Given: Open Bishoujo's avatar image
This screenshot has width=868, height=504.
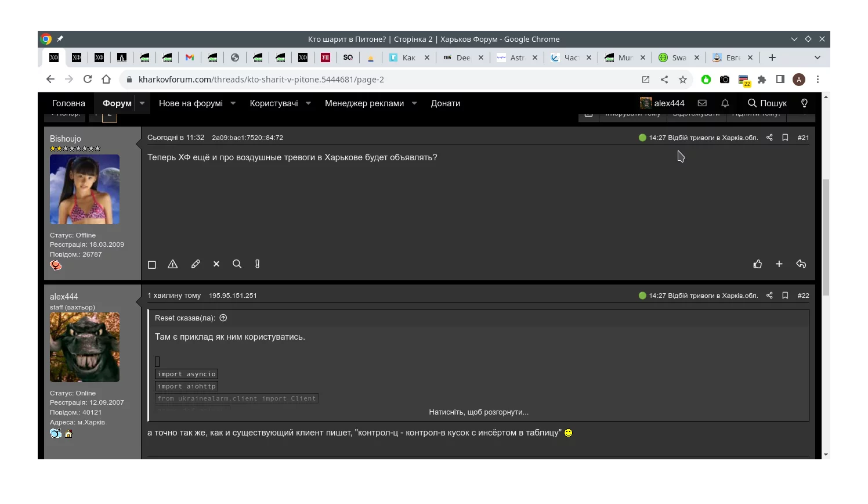Looking at the screenshot, I should (x=85, y=189).
